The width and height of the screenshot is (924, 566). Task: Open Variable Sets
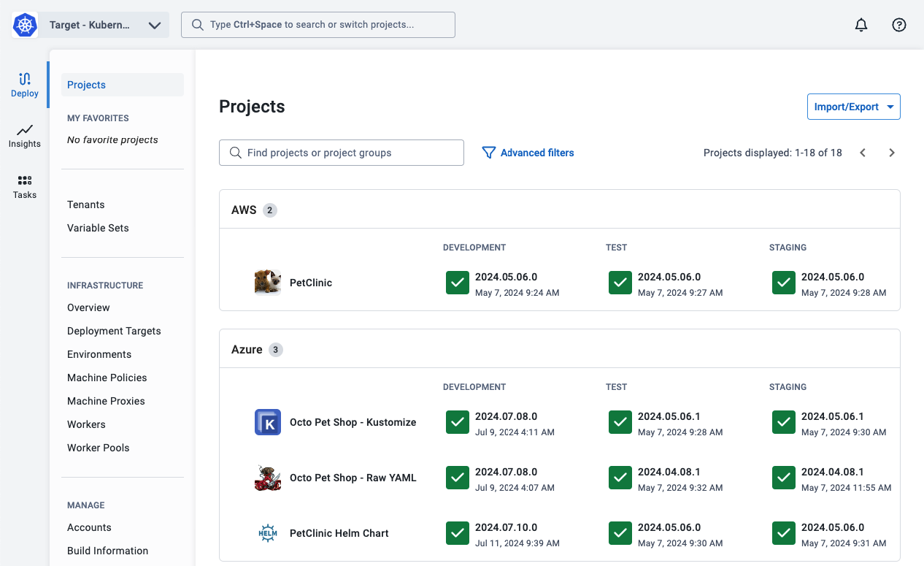tap(98, 228)
